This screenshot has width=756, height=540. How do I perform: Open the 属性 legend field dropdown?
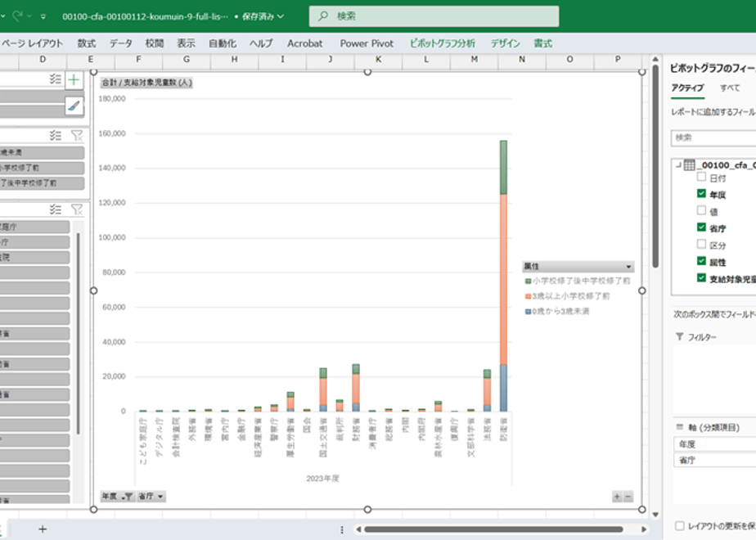(x=628, y=267)
